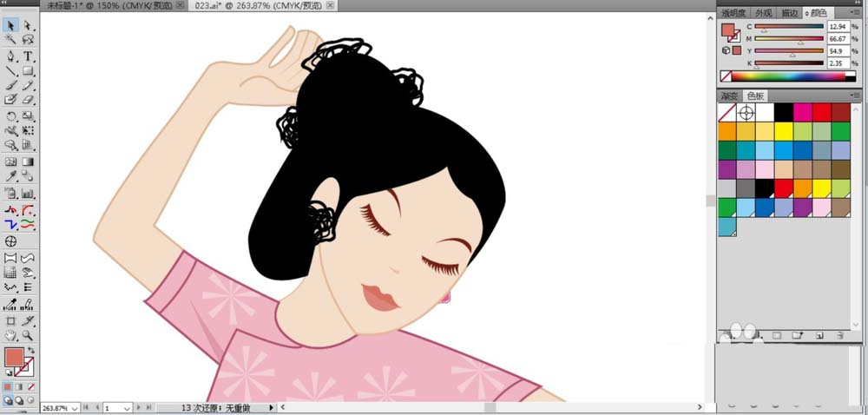Viewport: 868px width, 415px height.
Task: Select the Blend tool
Action: pyautogui.click(x=28, y=176)
